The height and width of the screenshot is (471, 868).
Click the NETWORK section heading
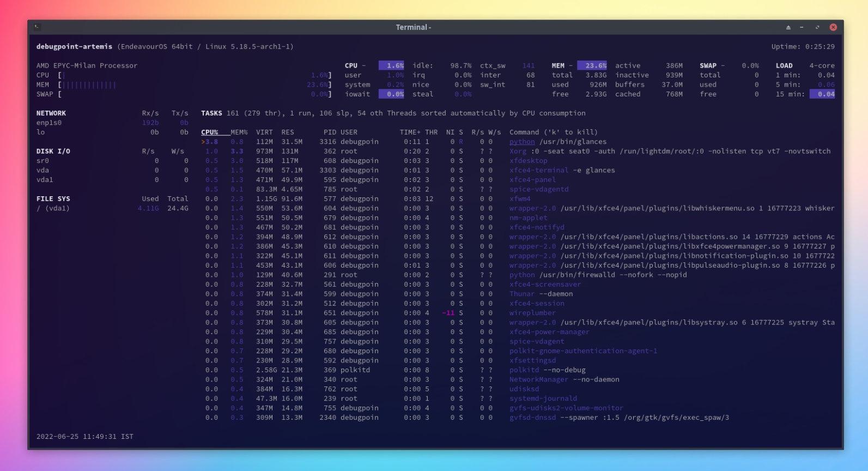[x=51, y=113]
